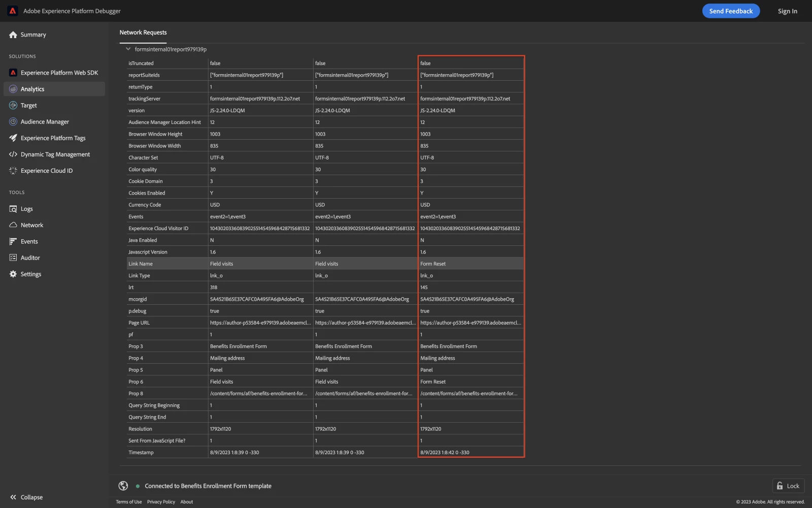Click the Dynamic Tag Management code icon
This screenshot has height=508, width=812.
tap(13, 154)
